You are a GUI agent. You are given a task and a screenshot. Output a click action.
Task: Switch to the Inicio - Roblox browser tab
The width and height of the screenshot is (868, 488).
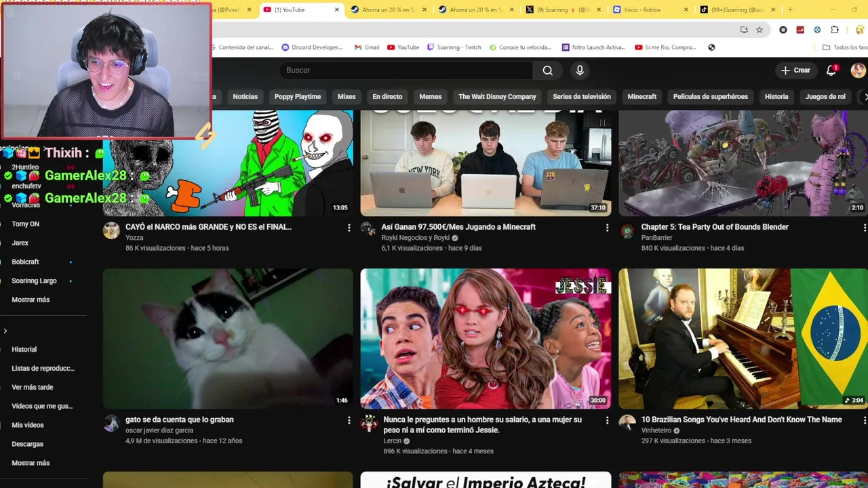click(x=650, y=9)
